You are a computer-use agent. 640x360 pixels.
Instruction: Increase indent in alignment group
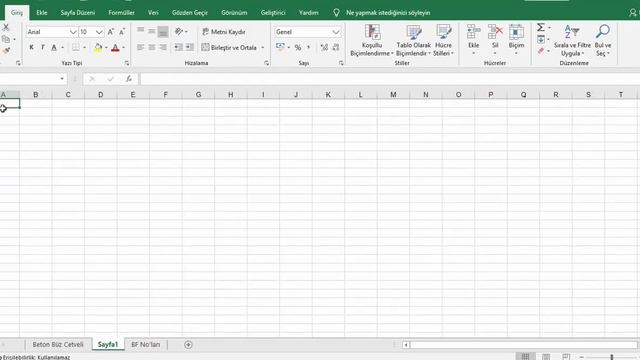point(189,47)
